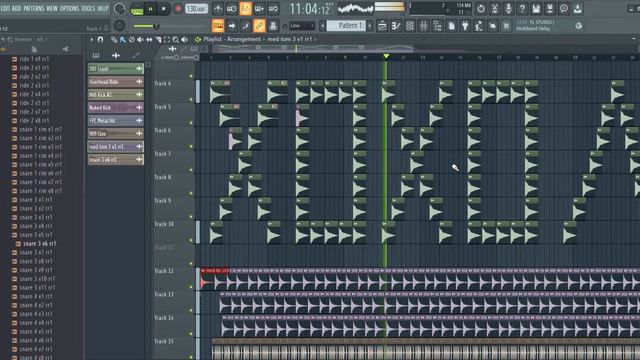Open the ADD menu
The width and height of the screenshot is (640, 360).
pos(16,8)
